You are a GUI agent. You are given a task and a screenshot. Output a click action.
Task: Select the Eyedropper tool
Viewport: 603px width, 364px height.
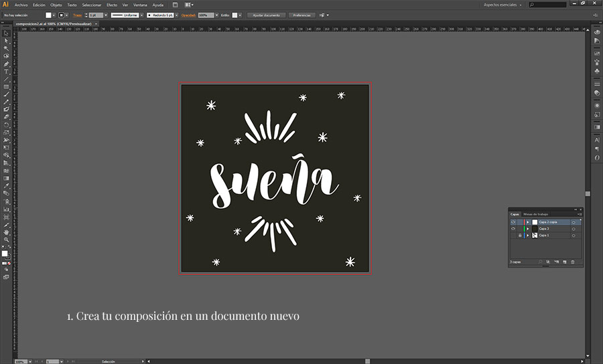click(x=6, y=186)
